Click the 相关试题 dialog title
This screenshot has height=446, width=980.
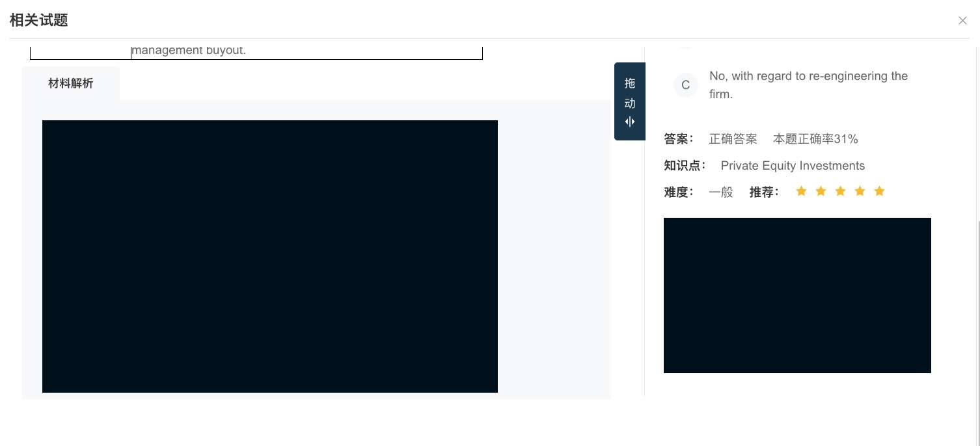coord(39,20)
